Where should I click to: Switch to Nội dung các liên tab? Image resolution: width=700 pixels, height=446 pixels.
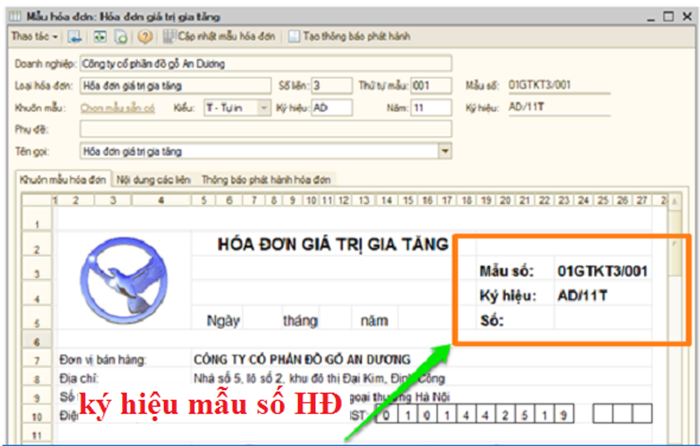pyautogui.click(x=154, y=180)
